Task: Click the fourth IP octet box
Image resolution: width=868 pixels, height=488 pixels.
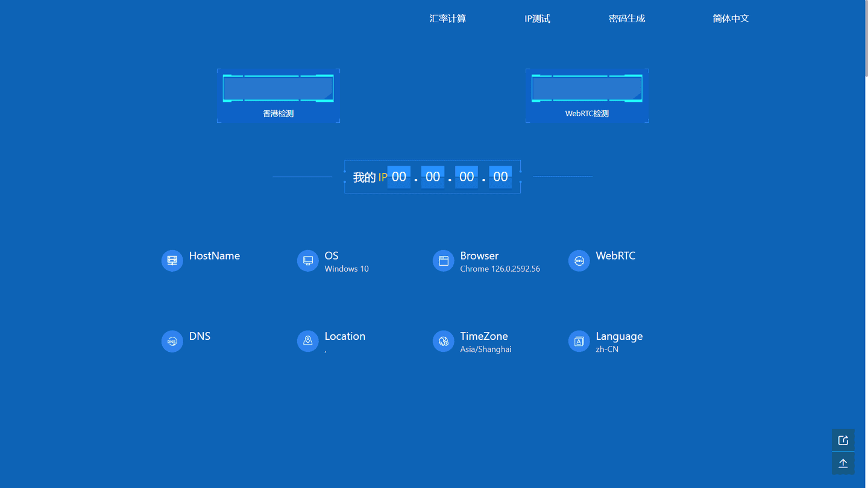Action: (x=500, y=177)
